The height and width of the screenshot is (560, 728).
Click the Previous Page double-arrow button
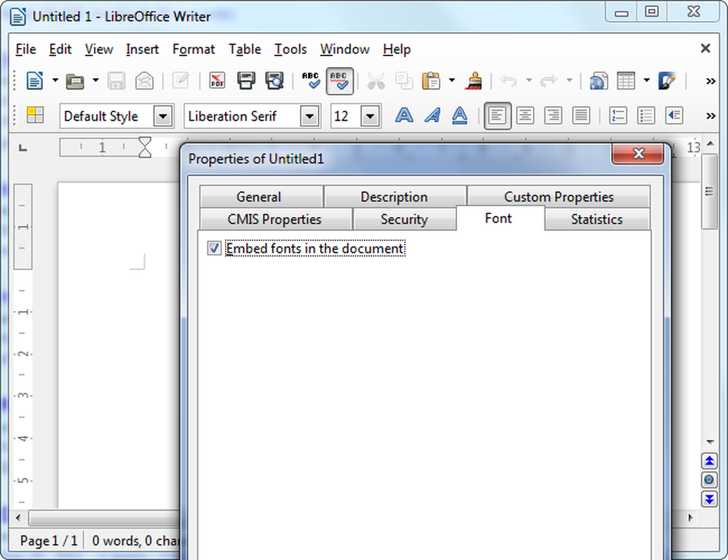point(709,461)
